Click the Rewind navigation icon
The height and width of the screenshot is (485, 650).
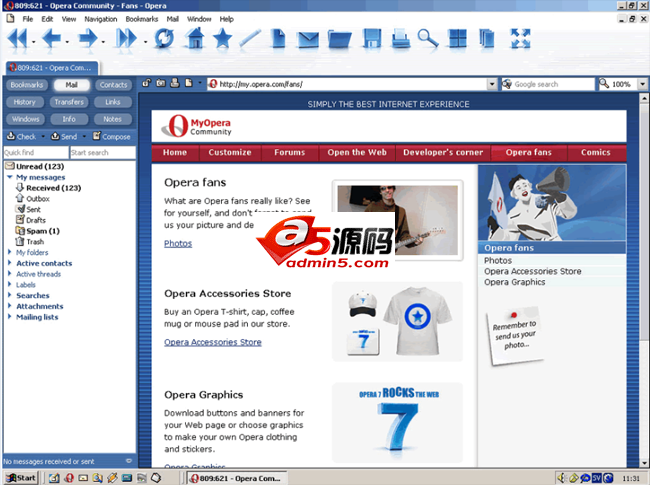[x=17, y=39]
